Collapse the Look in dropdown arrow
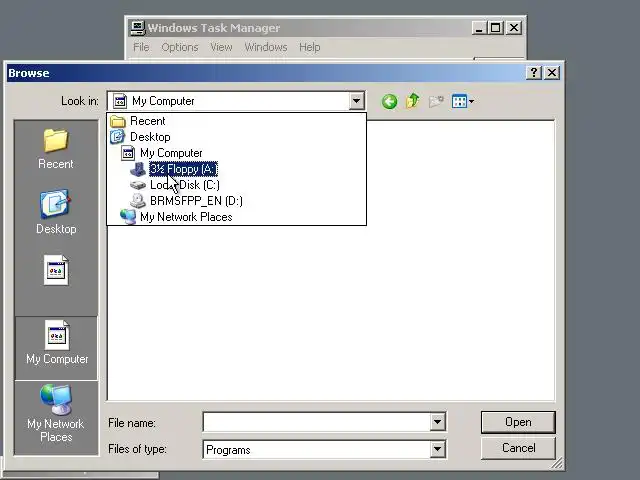Image resolution: width=640 pixels, height=480 pixels. pyautogui.click(x=356, y=101)
